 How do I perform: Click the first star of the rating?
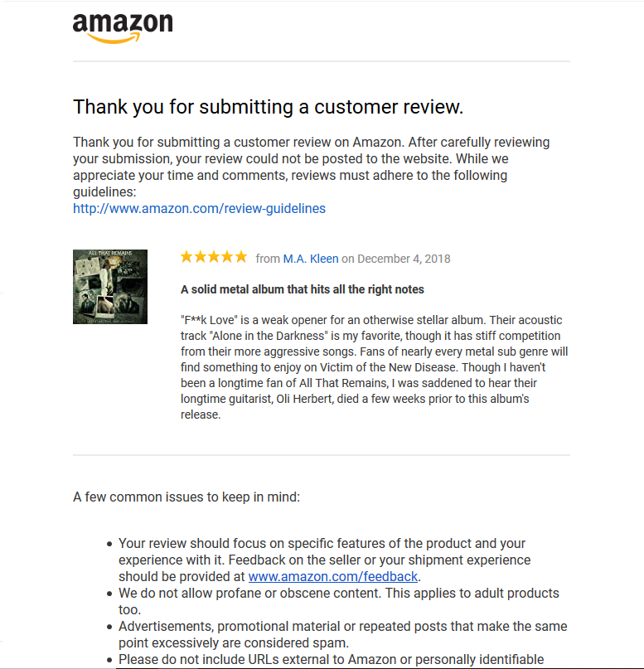pyautogui.click(x=187, y=258)
